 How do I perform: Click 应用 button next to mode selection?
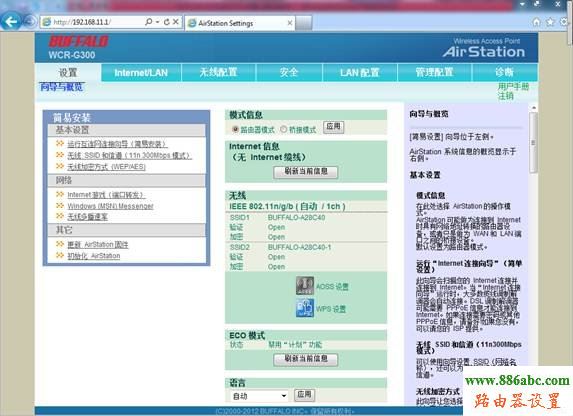point(333,127)
